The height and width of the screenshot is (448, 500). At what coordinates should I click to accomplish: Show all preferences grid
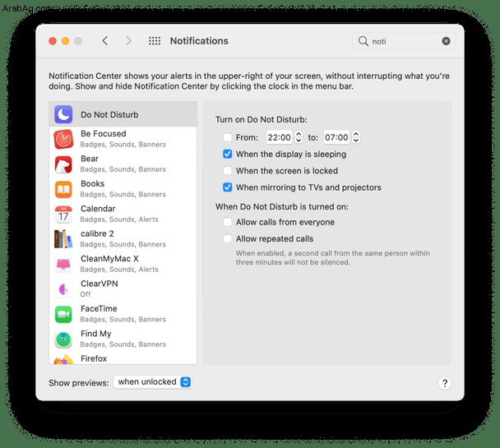point(155,41)
